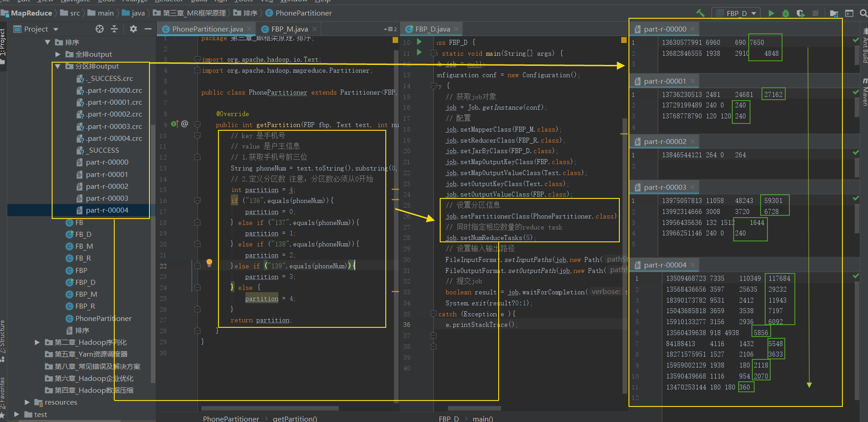Fold the getPartition method at line 9
Viewport: 868px width, 422px height.
pos(197,124)
